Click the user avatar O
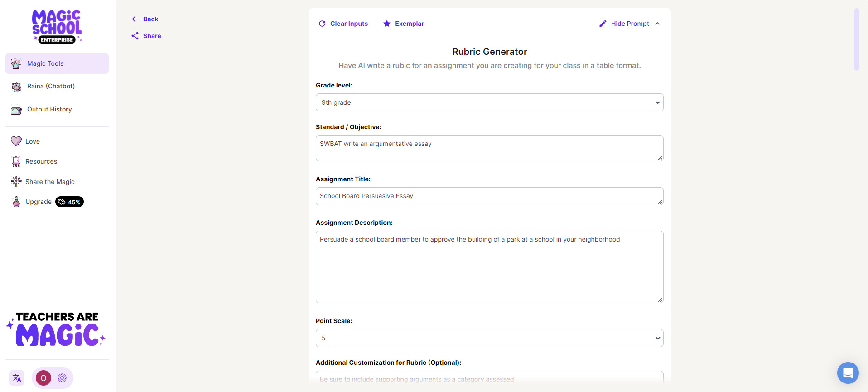 click(43, 378)
